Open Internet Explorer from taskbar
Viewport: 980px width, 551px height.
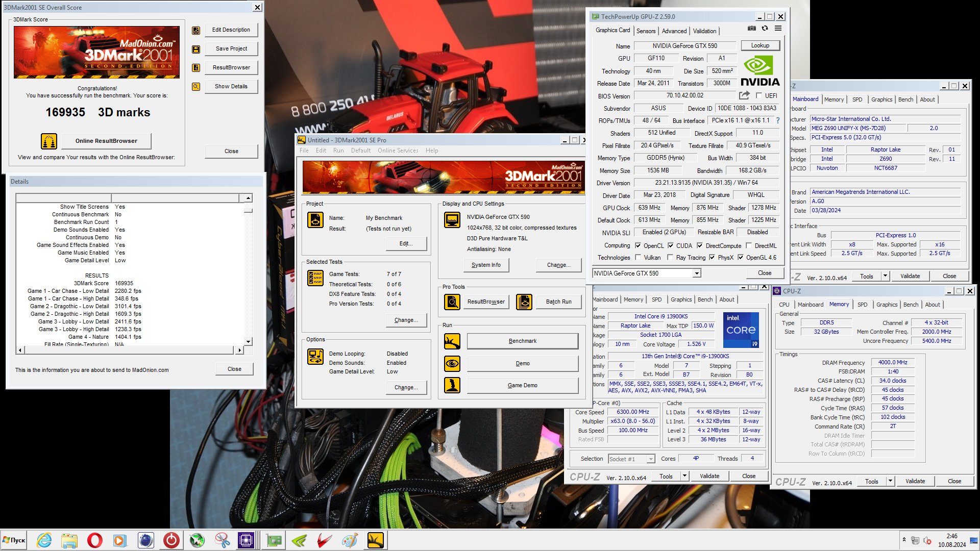coord(44,540)
